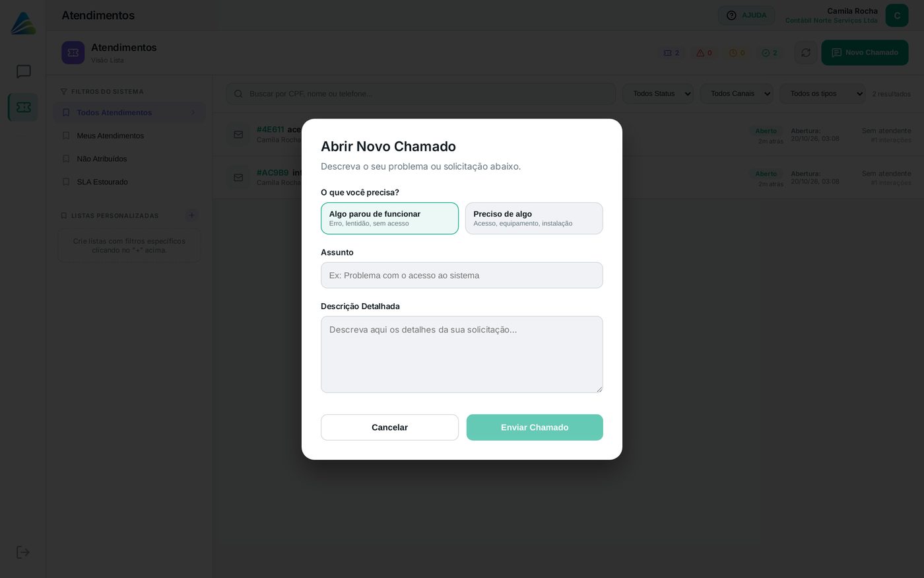Click the envelope icon of ticket #AC9B9
This screenshot has height=578, width=924.
click(x=238, y=177)
